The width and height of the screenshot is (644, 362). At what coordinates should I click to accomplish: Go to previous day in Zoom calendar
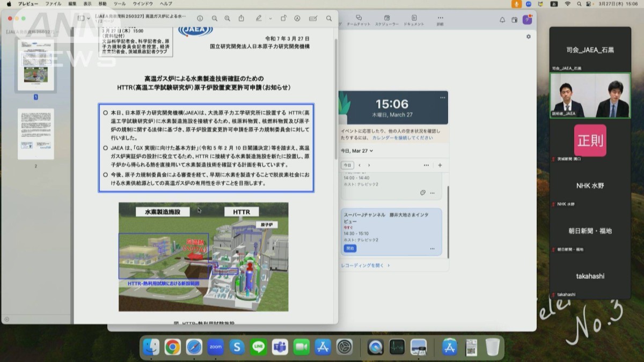click(x=359, y=165)
